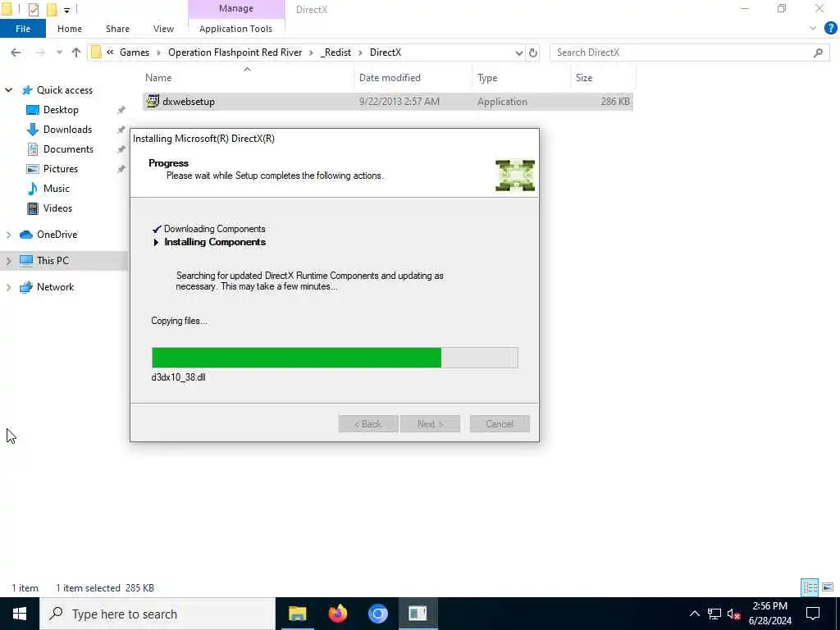Sort files by Name column

247,78
